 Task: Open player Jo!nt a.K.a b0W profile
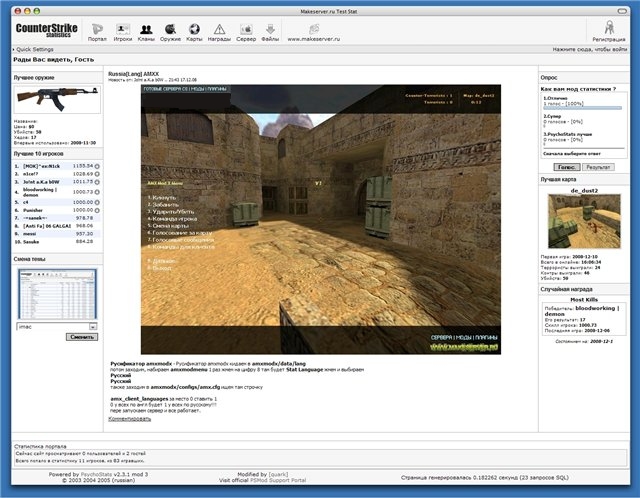tap(41, 182)
